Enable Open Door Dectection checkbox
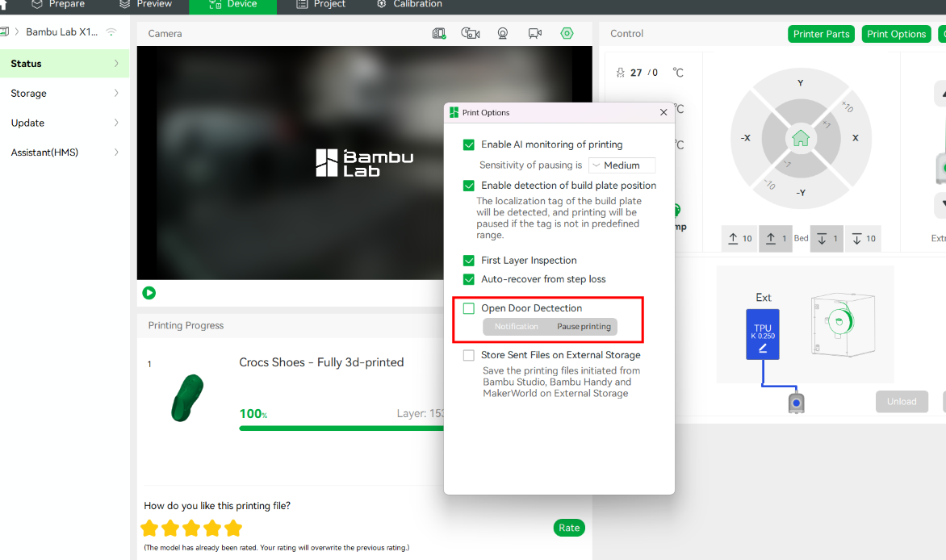946x560 pixels. click(x=469, y=308)
